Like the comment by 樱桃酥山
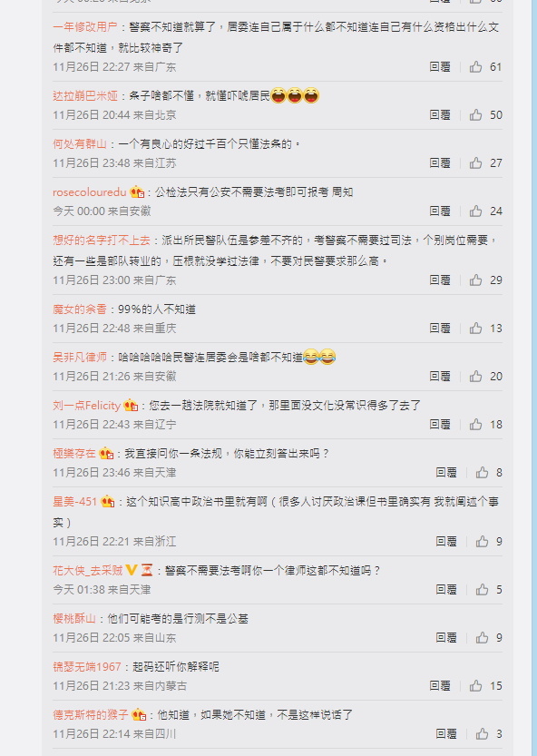Screen dimensions: 537x756 coord(482,637)
